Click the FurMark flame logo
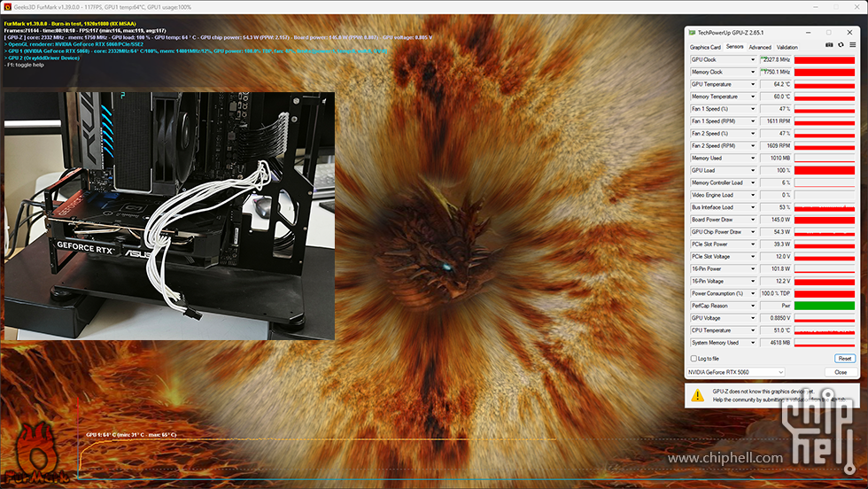The width and height of the screenshot is (868, 489). click(x=36, y=454)
